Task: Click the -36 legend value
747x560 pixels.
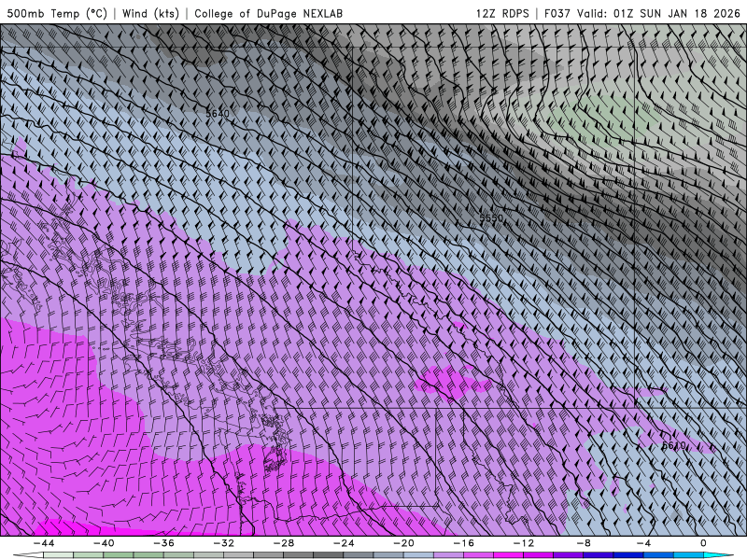Action: (164, 543)
